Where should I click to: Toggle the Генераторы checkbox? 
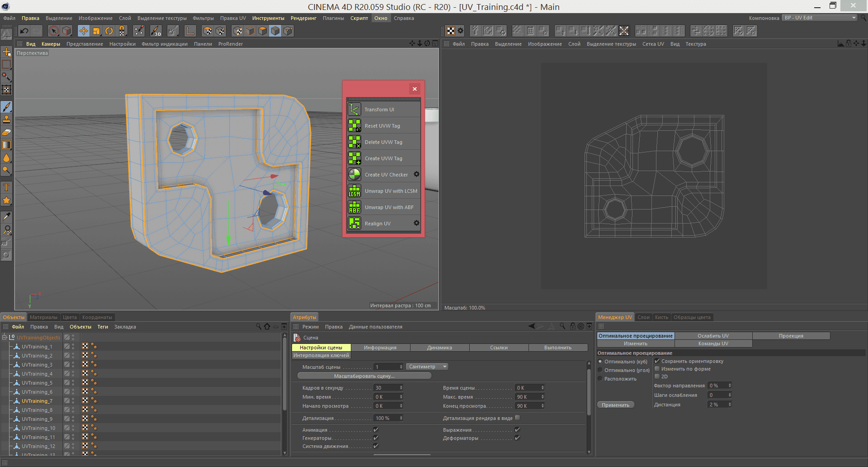click(376, 438)
